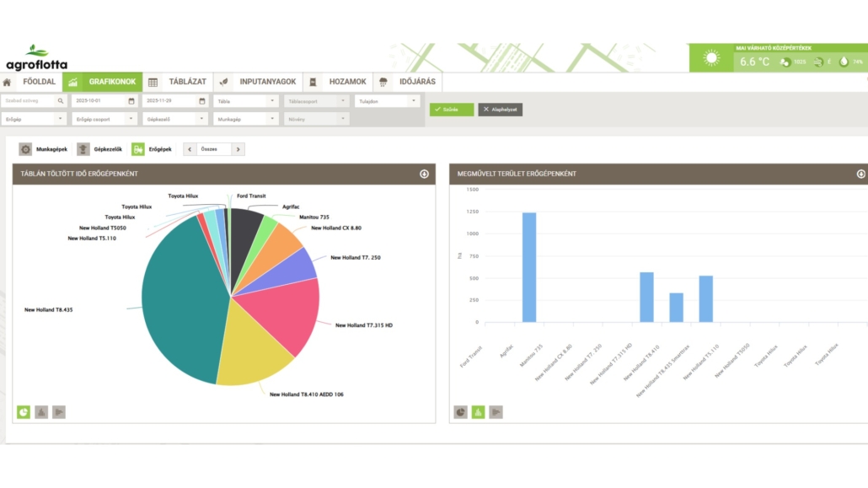This screenshot has height=488, width=868.
Task: Click the search magnifier in Szabad szöveg
Action: coord(60,101)
